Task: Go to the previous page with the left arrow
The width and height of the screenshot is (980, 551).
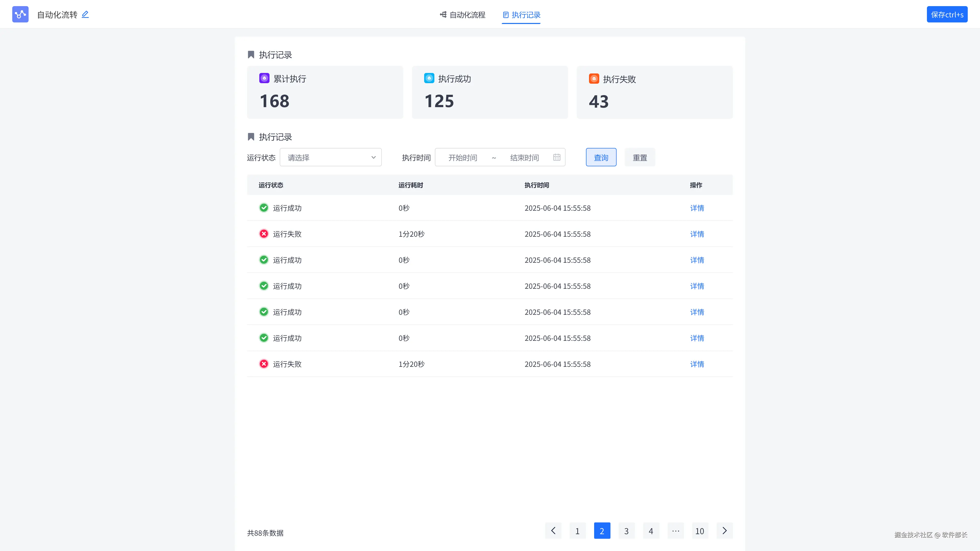Action: pos(553,531)
